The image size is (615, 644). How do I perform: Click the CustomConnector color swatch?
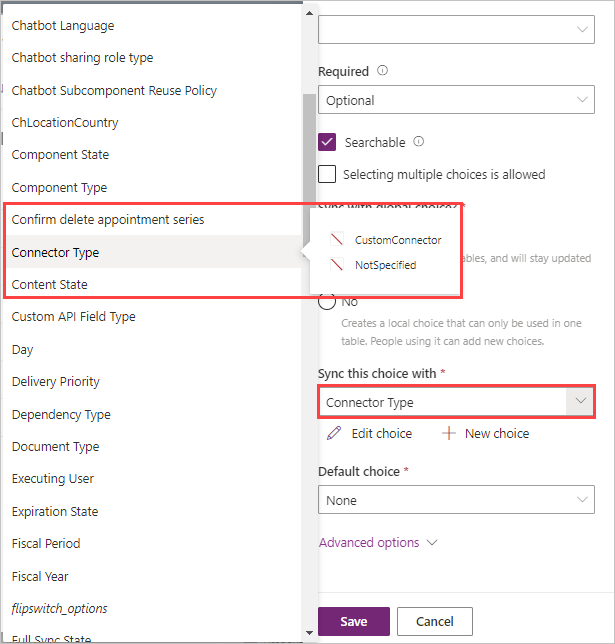pos(336,239)
